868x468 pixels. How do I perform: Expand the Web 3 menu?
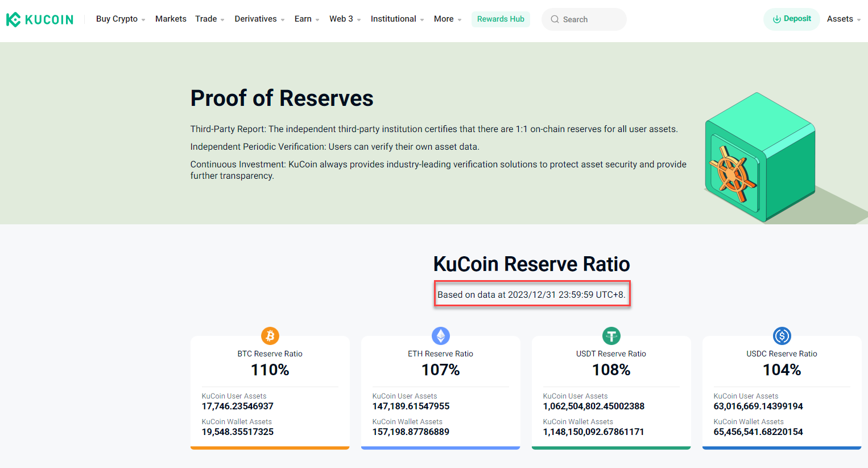point(345,19)
